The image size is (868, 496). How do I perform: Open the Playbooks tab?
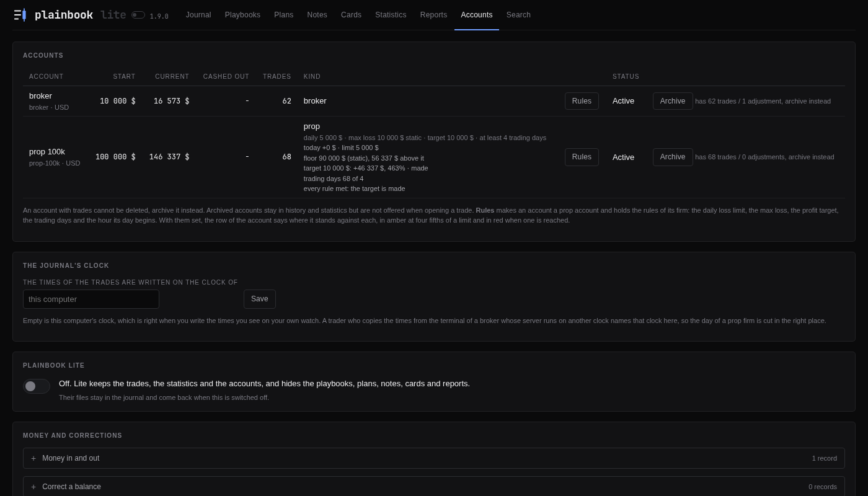coord(242,15)
